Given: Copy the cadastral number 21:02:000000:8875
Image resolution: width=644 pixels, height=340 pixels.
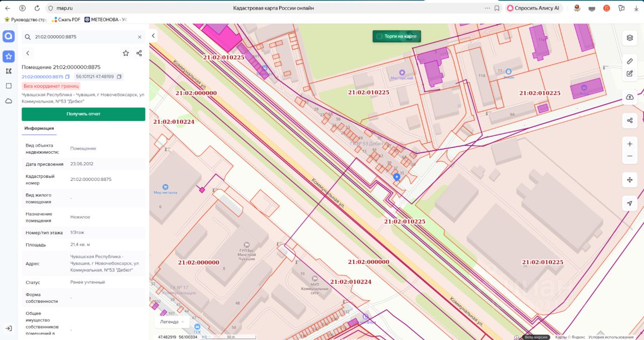Looking at the screenshot, I should 67,77.
